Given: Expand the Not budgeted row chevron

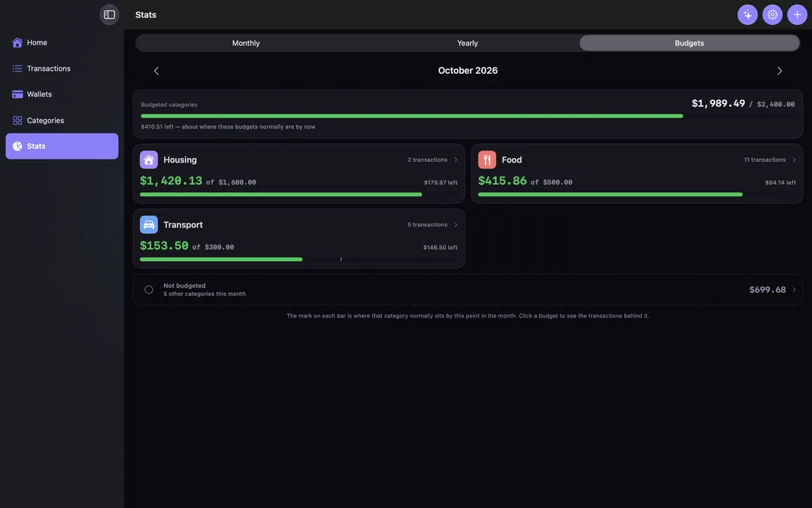Looking at the screenshot, I should [x=794, y=290].
